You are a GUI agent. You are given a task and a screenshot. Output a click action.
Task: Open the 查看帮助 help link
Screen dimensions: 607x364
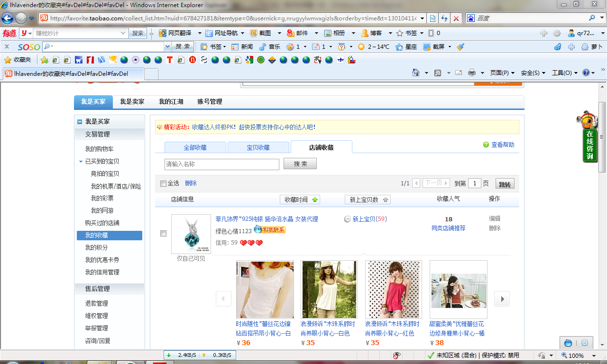pyautogui.click(x=503, y=145)
